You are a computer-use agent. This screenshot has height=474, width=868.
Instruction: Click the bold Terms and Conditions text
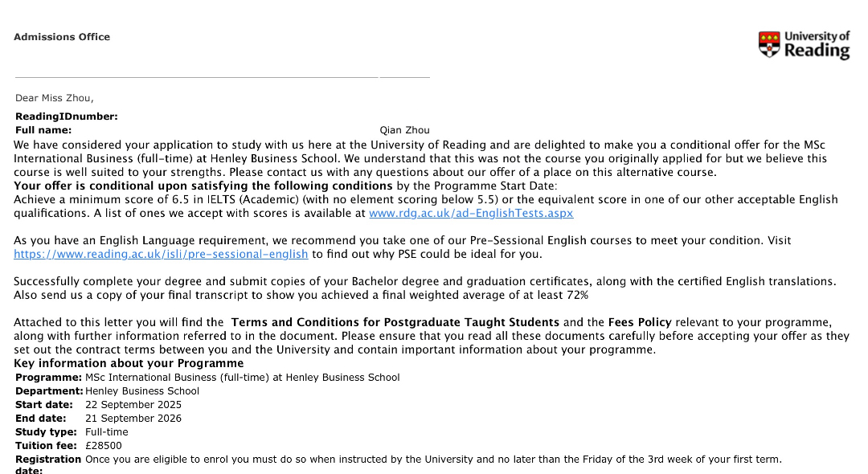point(395,322)
